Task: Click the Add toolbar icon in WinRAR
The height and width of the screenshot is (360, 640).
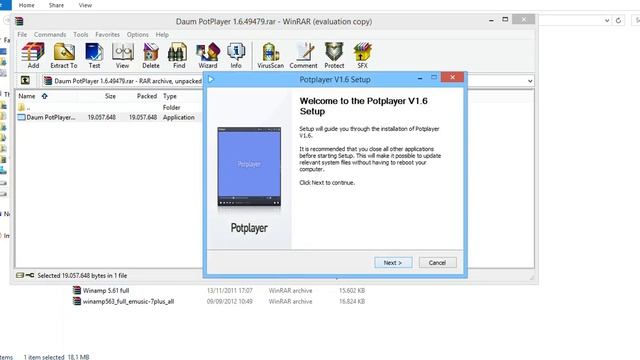Action: (x=33, y=56)
